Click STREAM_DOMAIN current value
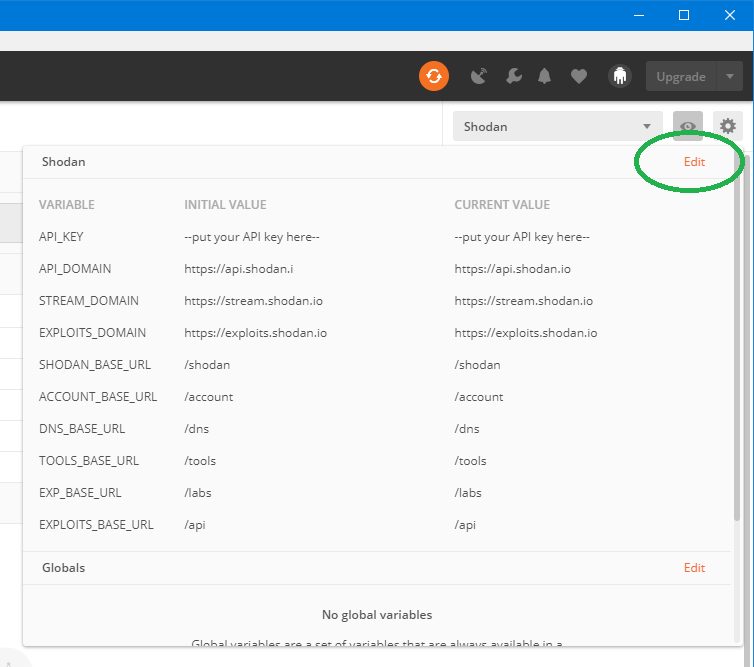This screenshot has height=667, width=754. click(x=524, y=301)
